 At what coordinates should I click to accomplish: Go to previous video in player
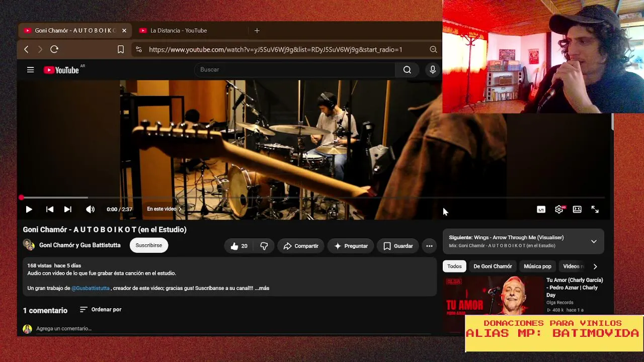tap(50, 209)
